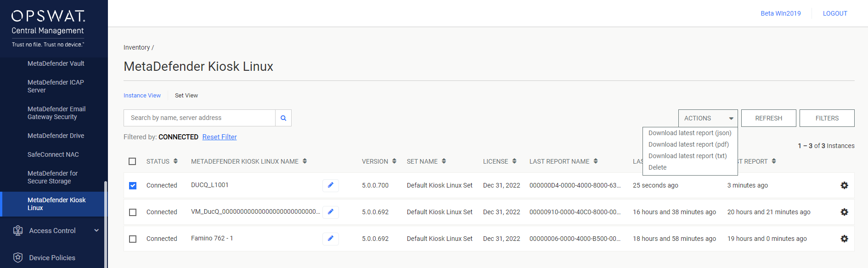Choose Download latest report (json)
The image size is (868, 268).
point(690,133)
